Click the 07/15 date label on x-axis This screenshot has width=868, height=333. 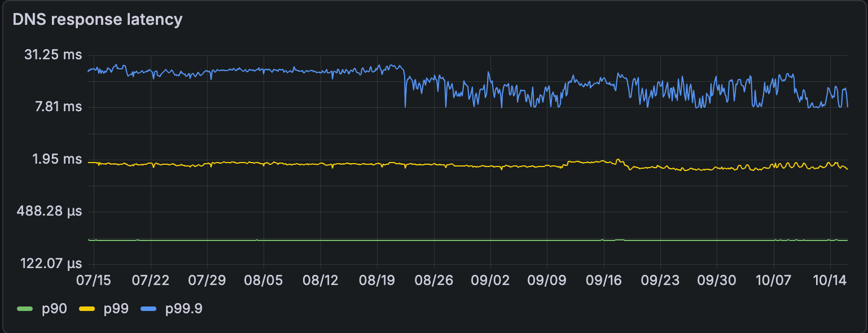point(94,281)
